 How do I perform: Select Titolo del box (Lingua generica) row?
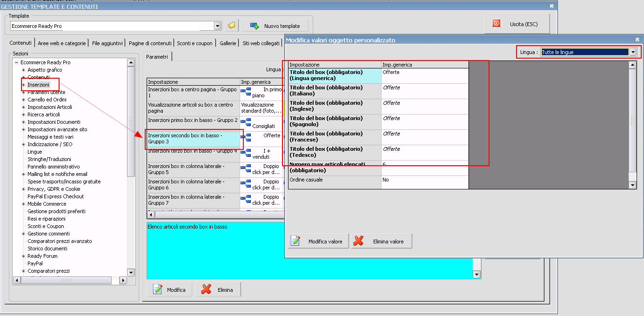(378, 76)
